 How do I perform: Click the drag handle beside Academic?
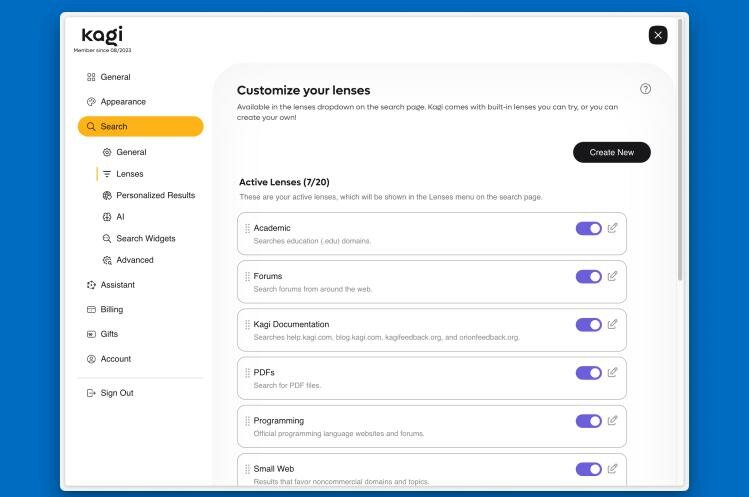click(247, 228)
